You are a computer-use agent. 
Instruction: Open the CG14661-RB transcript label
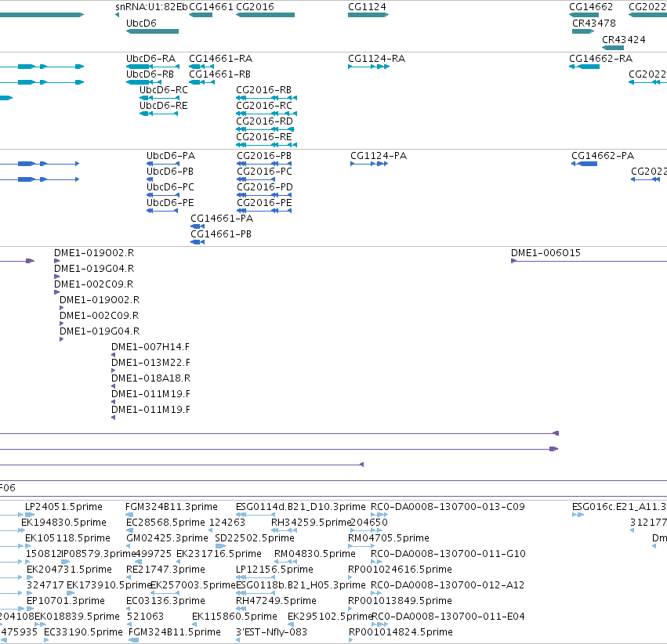pyautogui.click(x=220, y=74)
